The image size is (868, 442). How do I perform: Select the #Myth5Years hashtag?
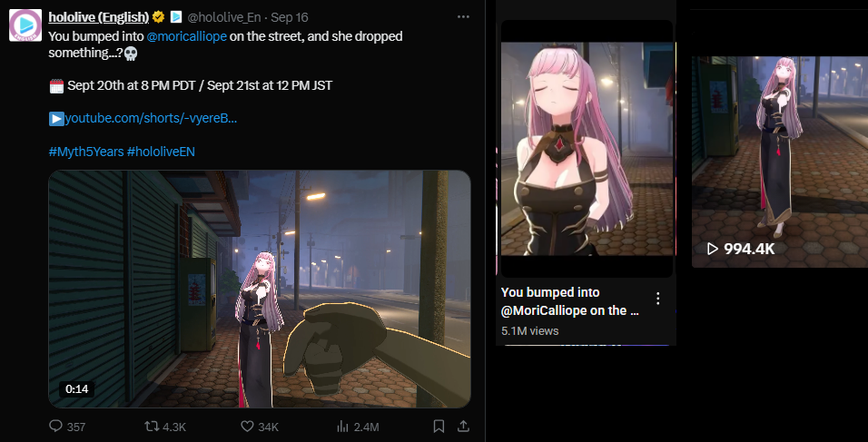86,152
